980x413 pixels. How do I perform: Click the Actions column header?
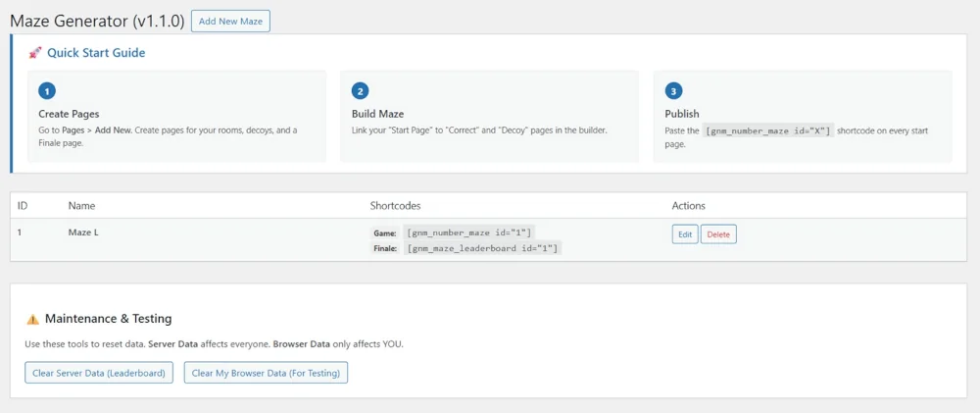coord(688,205)
